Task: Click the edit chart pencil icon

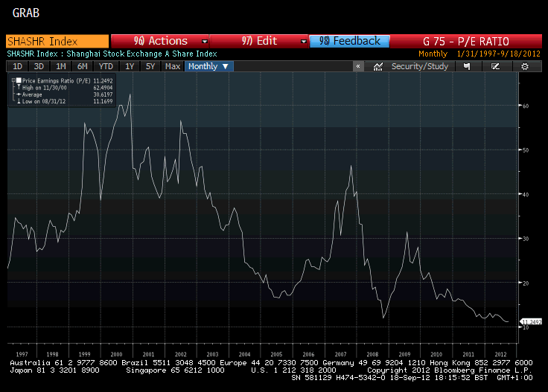Action: pyautogui.click(x=496, y=66)
